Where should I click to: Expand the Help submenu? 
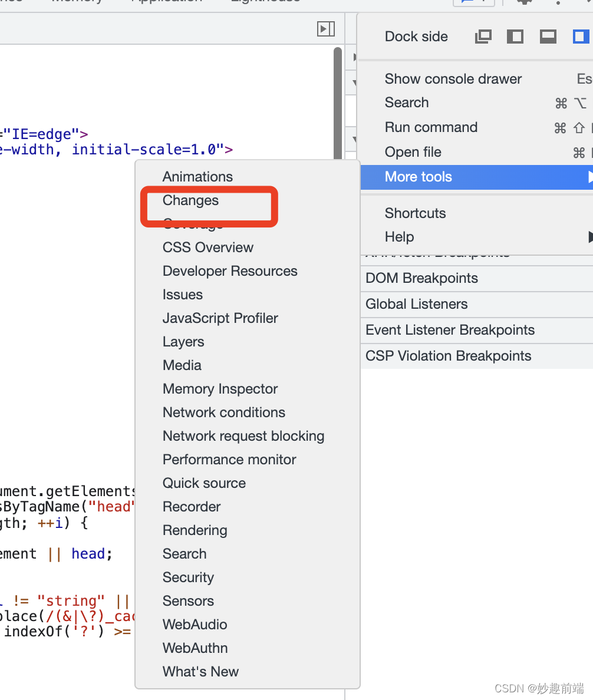coord(476,237)
